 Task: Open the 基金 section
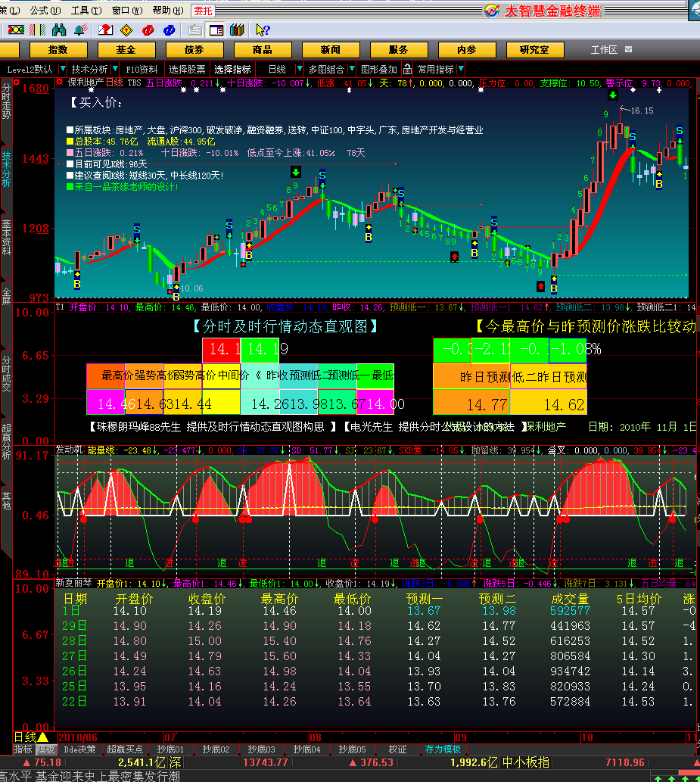pos(126,50)
